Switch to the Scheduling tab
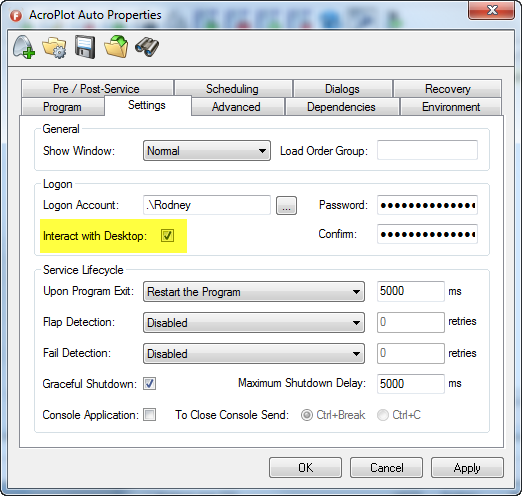The width and height of the screenshot is (522, 496). point(233,89)
